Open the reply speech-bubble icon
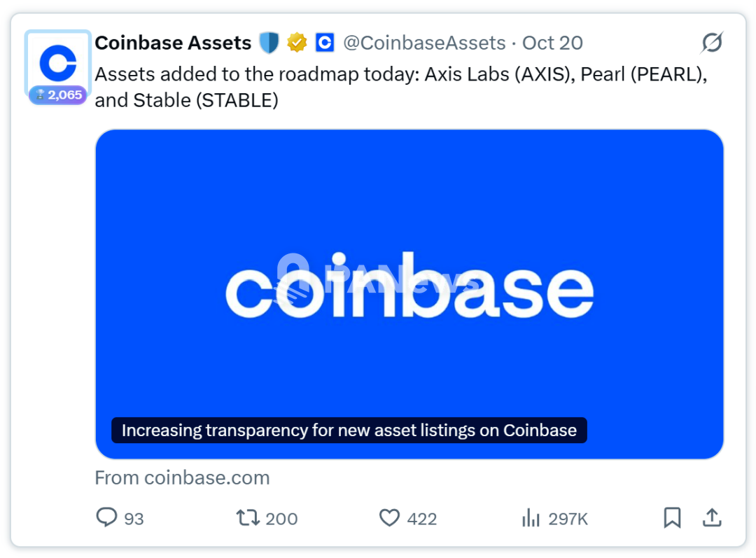Image resolution: width=756 pixels, height=558 pixels. (x=106, y=517)
